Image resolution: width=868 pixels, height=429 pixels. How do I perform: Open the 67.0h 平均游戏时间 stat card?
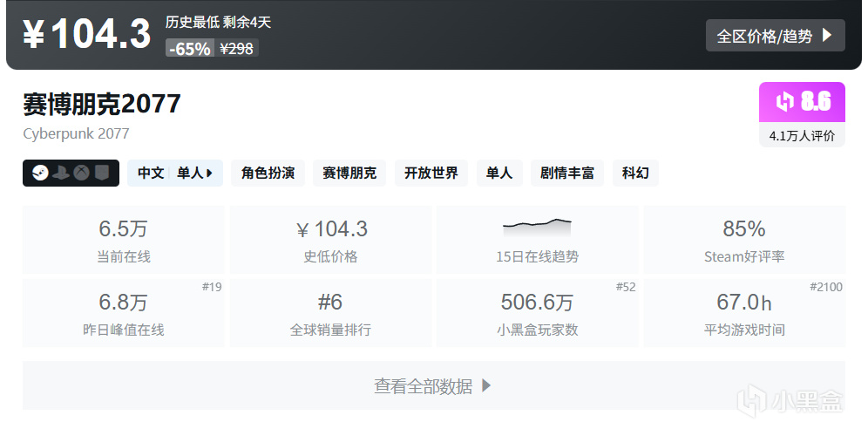[x=744, y=313]
